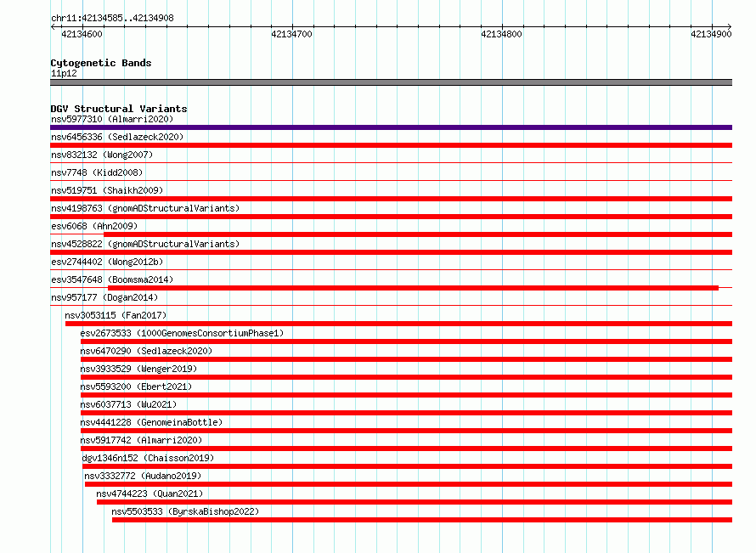Open variant dgv1346n152 (Chaisson2019) label
The image size is (756, 553).
pyautogui.click(x=148, y=458)
